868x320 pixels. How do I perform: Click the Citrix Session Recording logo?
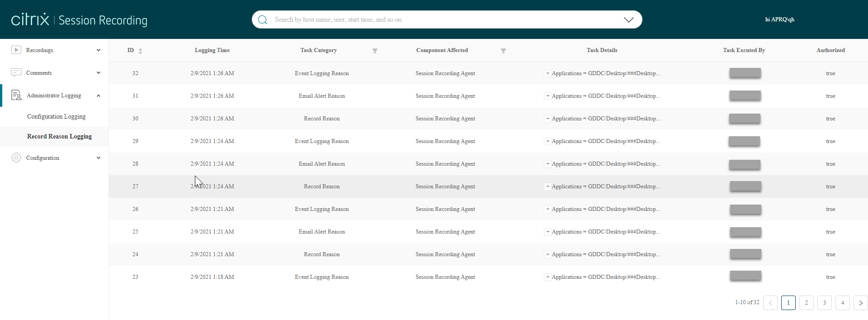79,19
